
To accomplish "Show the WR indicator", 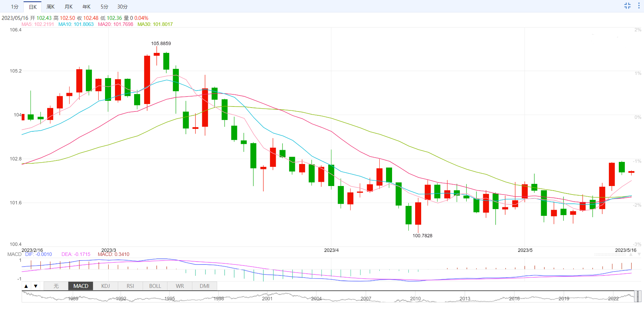I will (x=180, y=286).
